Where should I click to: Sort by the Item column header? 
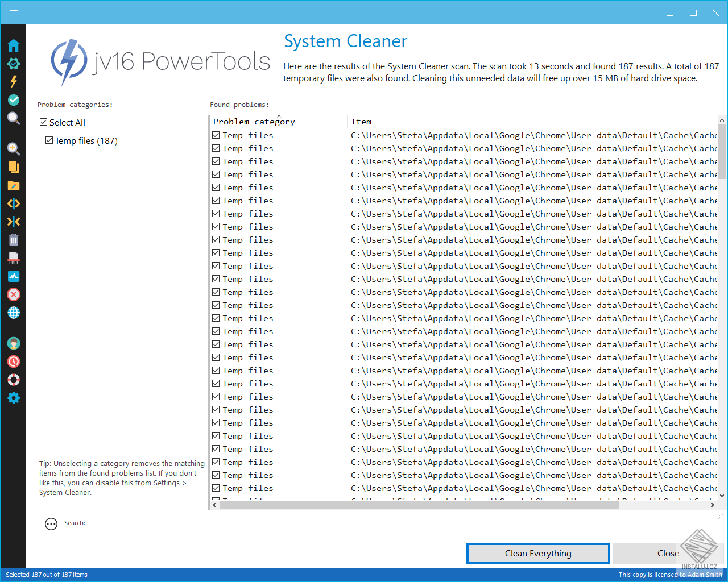pyautogui.click(x=532, y=122)
